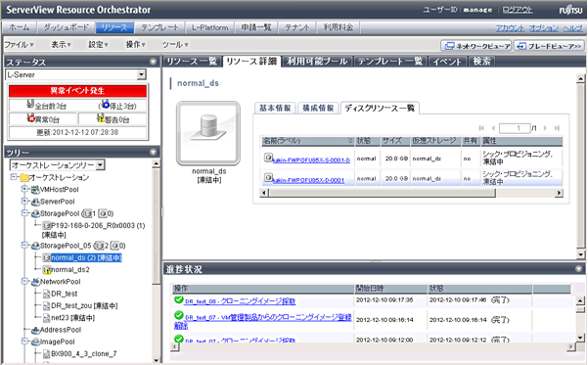
Task: Click the page number input field
Action: click(x=515, y=128)
